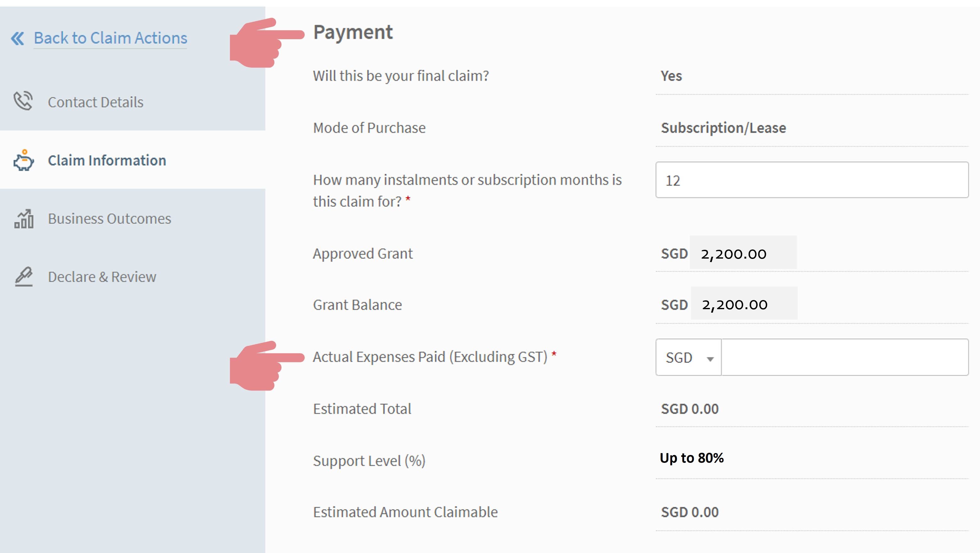980x553 pixels.
Task: Click the Actual Expenses Paid amount field
Action: point(845,357)
